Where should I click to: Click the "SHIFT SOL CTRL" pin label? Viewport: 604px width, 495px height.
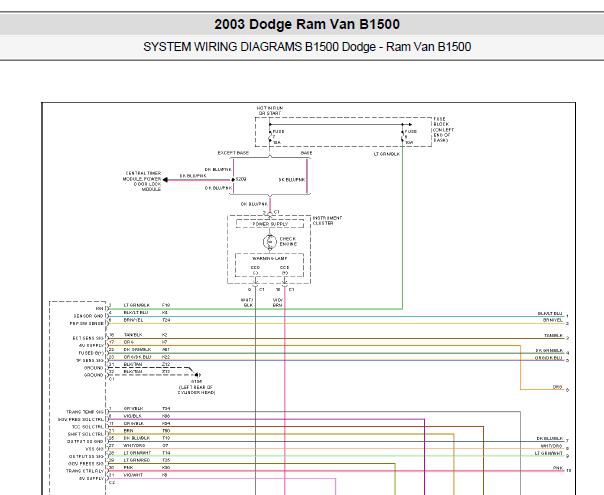tap(86, 434)
